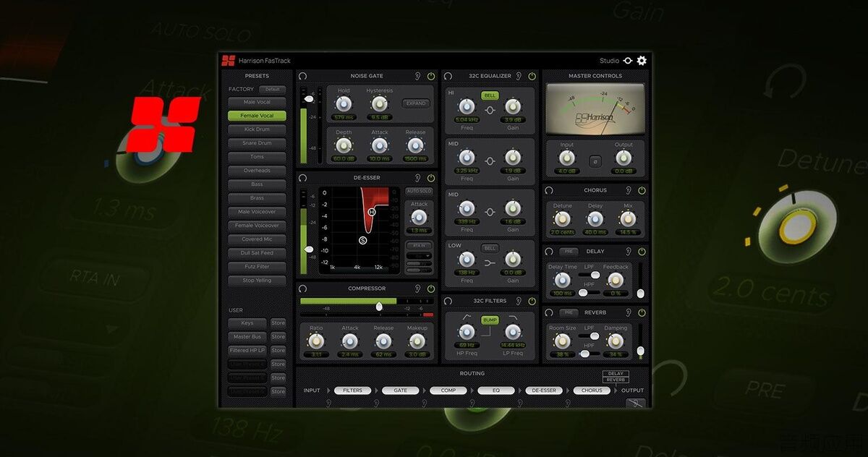This screenshot has width=868, height=457.
Task: Click the crossed-out ear icon below Output in Routing
Action: tap(635, 403)
